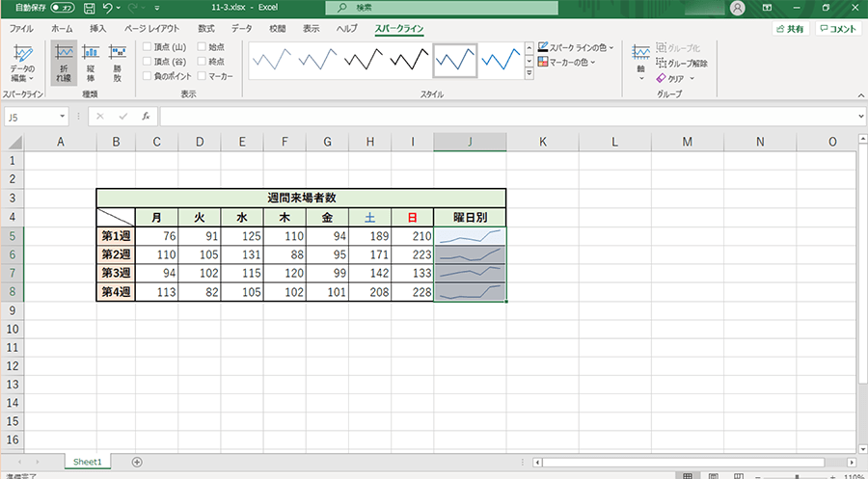Check the 負のポイント negative points box
868x479 pixels.
pyautogui.click(x=147, y=75)
